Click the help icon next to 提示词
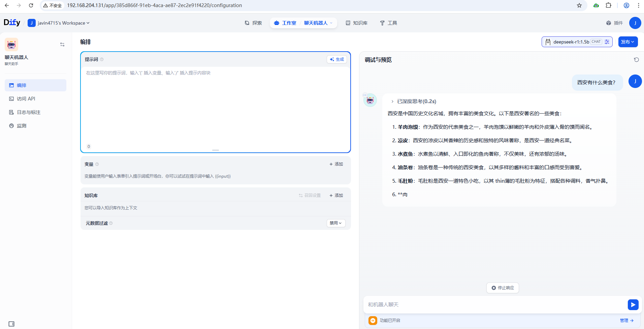Image resolution: width=644 pixels, height=329 pixels. (102, 59)
